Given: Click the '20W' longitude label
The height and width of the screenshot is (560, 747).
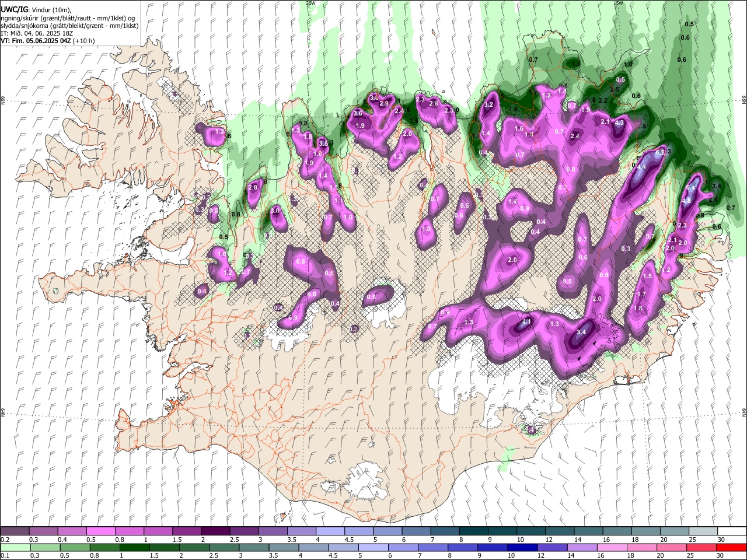Looking at the screenshot, I should click(x=310, y=3).
